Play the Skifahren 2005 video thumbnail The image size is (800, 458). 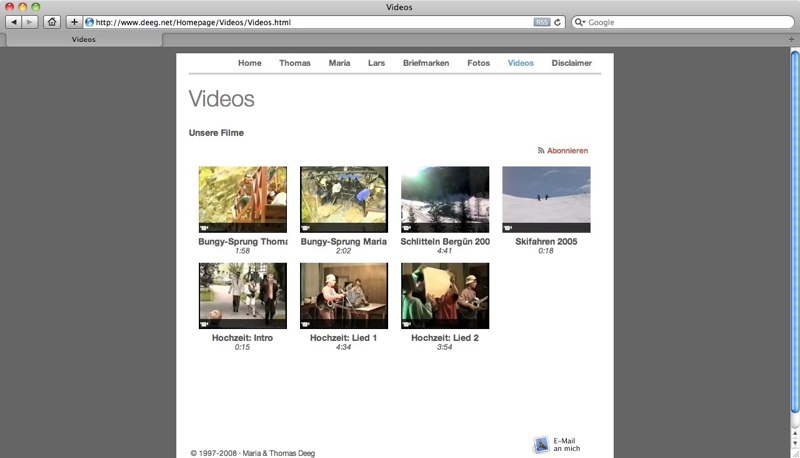pyautogui.click(x=546, y=199)
